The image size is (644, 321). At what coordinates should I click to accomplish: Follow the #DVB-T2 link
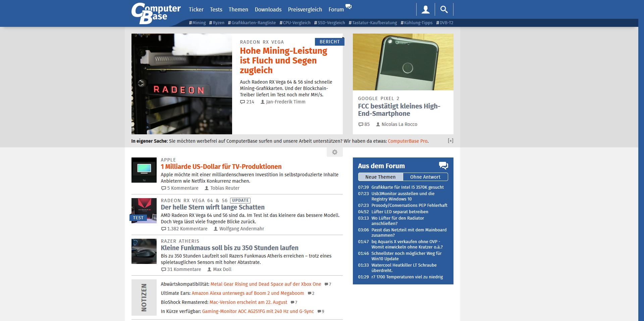[x=445, y=23]
